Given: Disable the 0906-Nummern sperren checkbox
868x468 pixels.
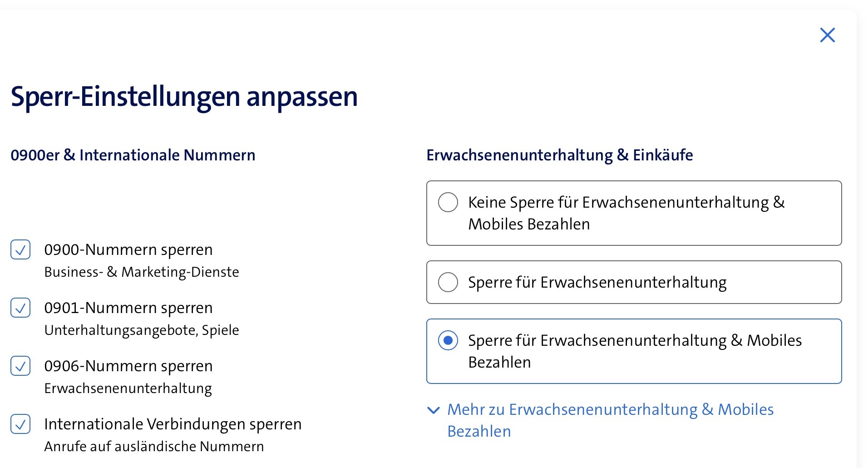Looking at the screenshot, I should [x=20, y=366].
